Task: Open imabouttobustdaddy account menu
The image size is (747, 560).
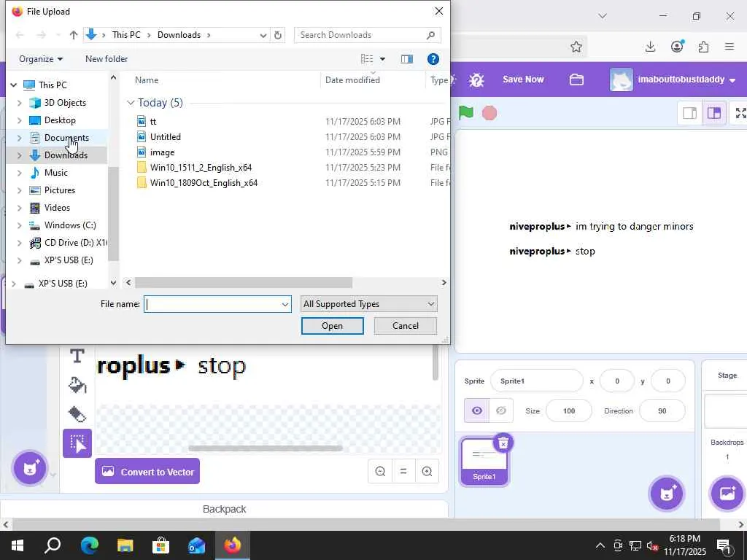Action: pyautogui.click(x=673, y=79)
